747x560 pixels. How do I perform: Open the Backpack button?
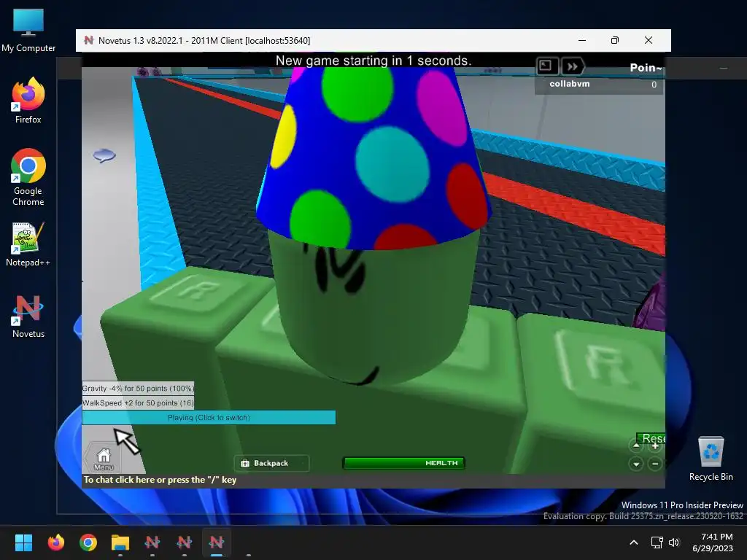coord(271,463)
